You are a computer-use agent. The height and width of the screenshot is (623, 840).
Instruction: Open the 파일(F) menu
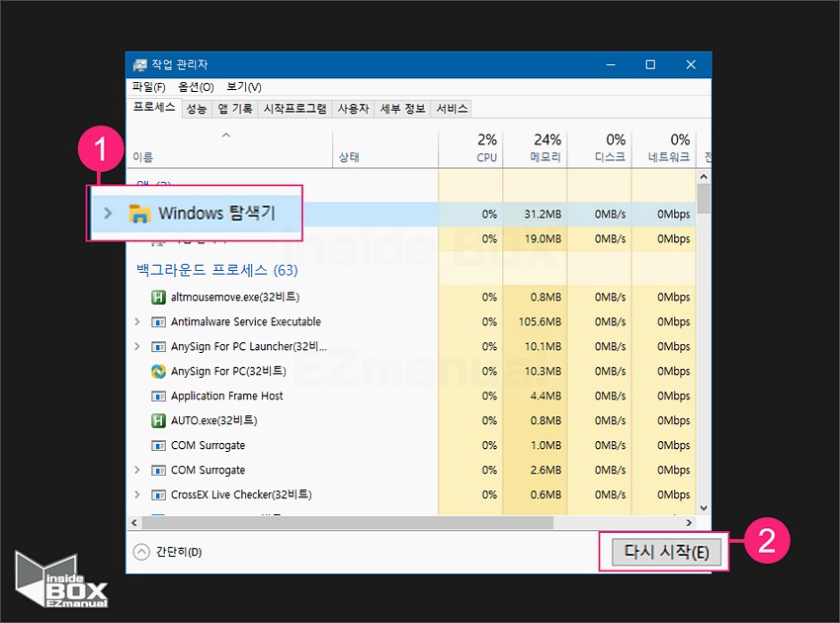[148, 87]
